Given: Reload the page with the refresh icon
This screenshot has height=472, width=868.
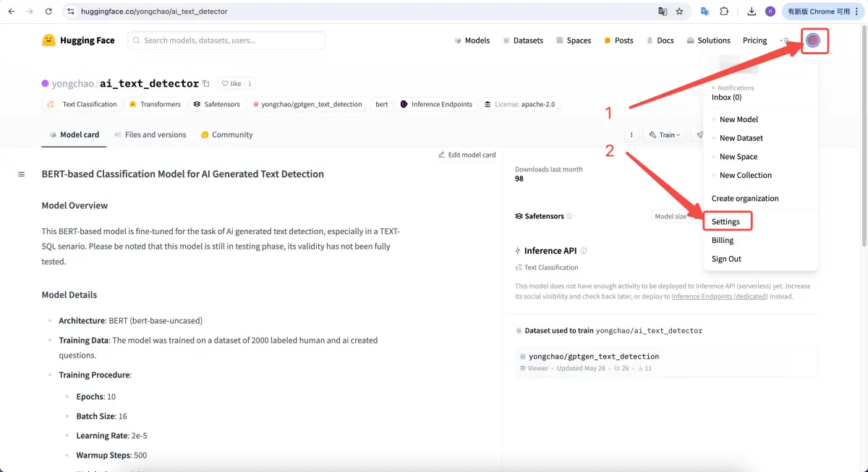Looking at the screenshot, I should [48, 12].
